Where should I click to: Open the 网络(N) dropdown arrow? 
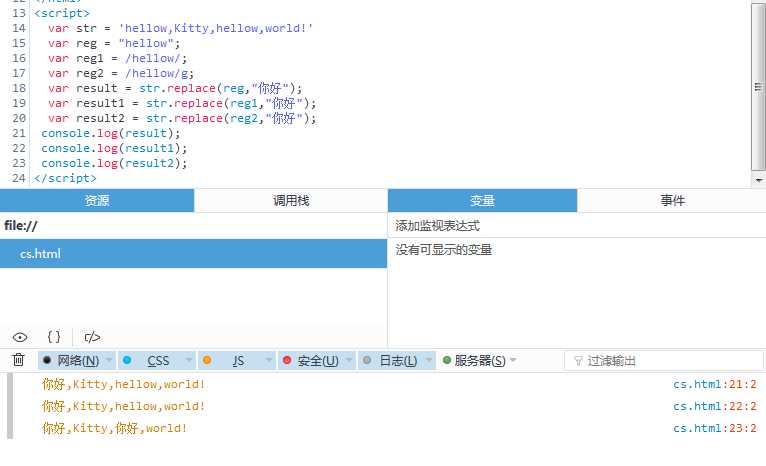(x=109, y=360)
